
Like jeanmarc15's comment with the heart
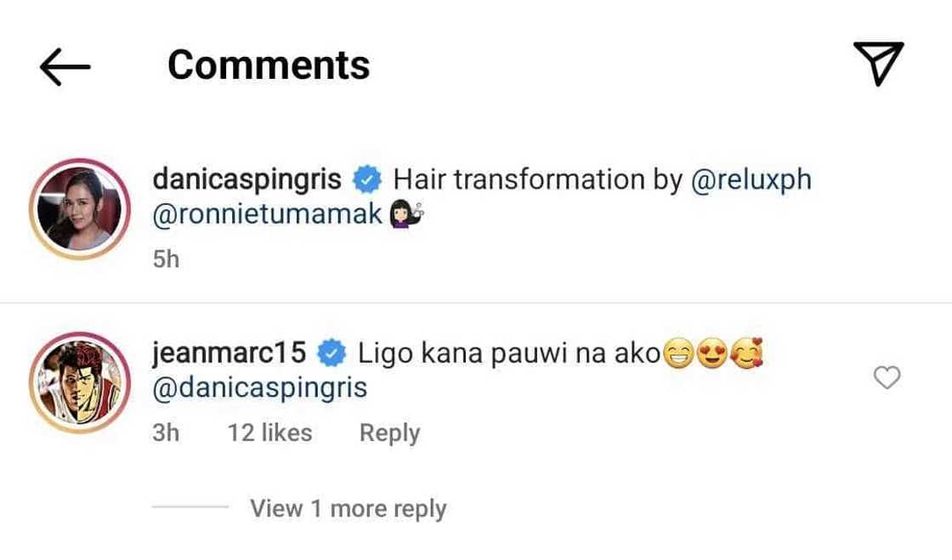point(887,377)
